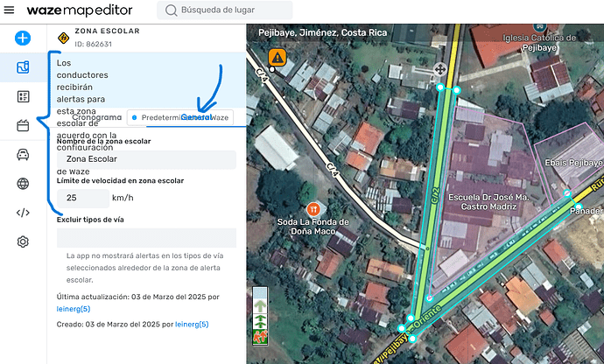Click the Waze map editor logo
604x364 pixels.
80,10
